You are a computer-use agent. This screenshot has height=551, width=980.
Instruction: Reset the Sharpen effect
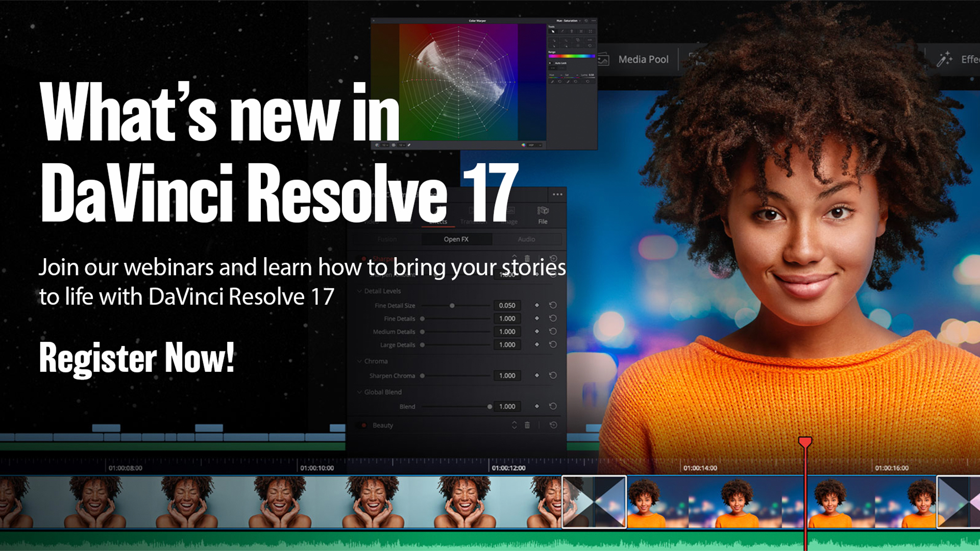(x=553, y=259)
